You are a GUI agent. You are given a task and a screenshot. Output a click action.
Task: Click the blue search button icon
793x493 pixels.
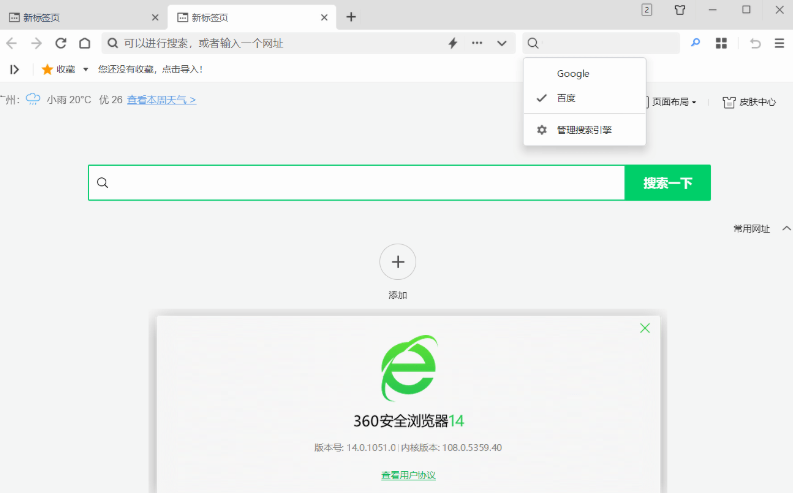click(696, 43)
